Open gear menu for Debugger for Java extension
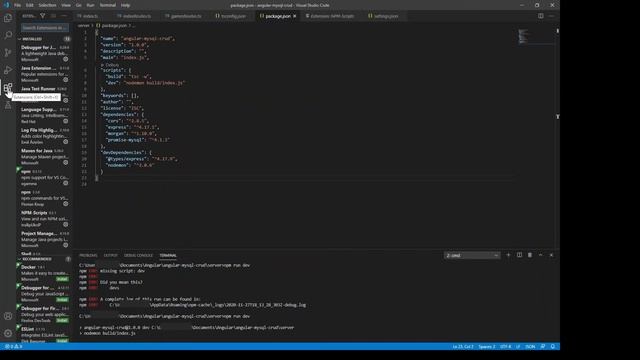 click(x=66, y=60)
